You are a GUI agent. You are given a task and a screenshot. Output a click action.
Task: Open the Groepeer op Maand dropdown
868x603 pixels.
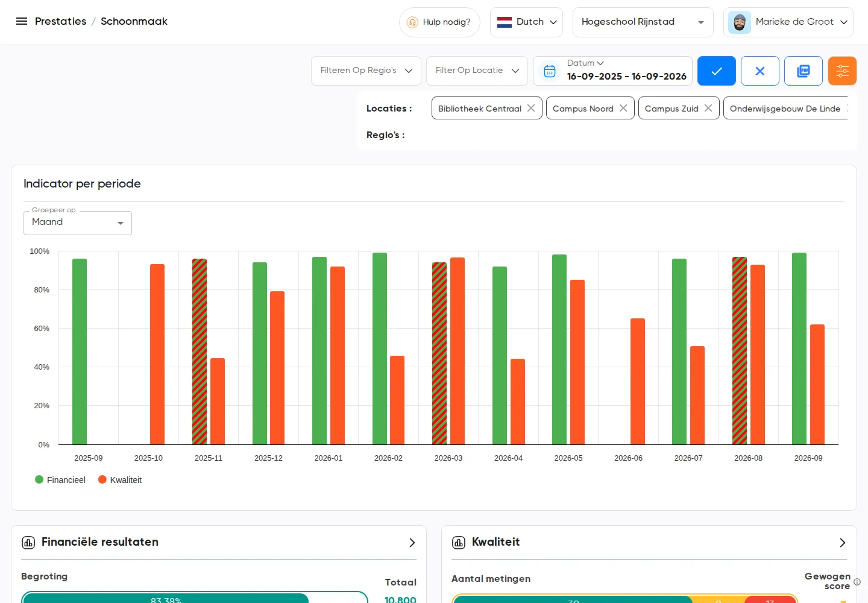(x=78, y=223)
